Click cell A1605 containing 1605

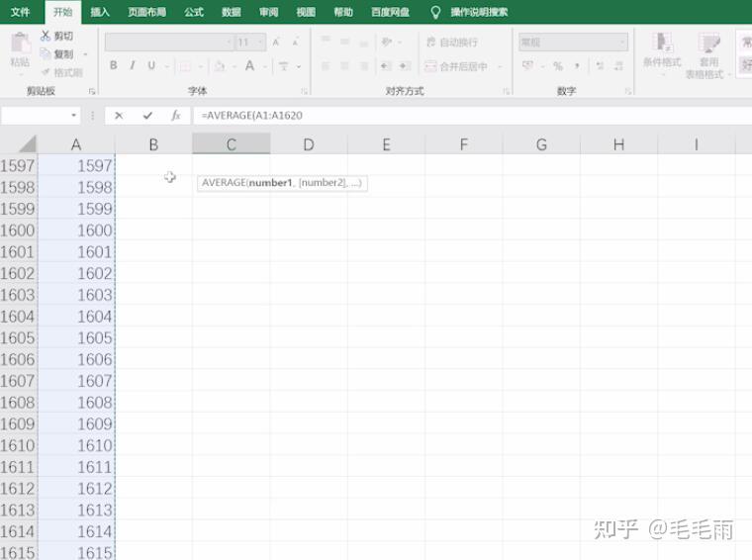[77, 338]
